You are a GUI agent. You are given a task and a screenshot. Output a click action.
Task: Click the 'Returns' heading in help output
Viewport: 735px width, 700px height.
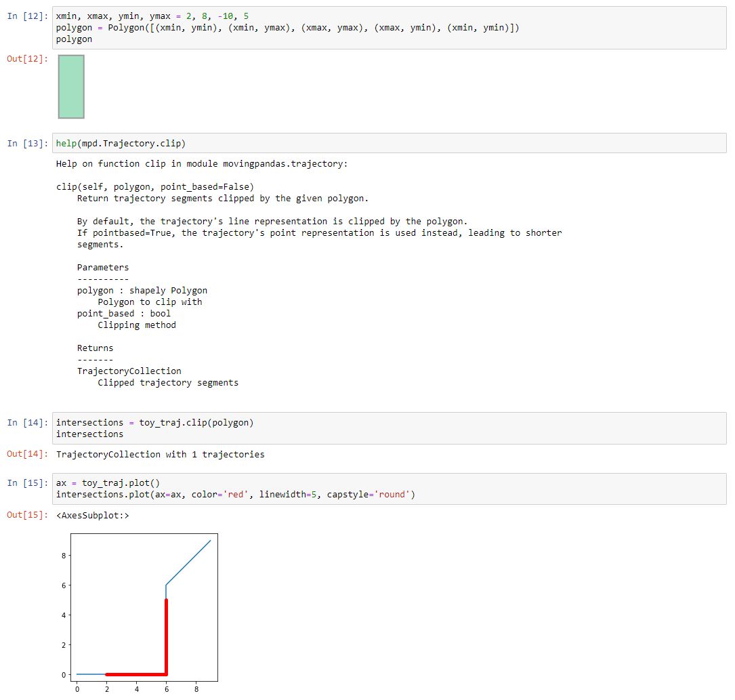click(95, 348)
